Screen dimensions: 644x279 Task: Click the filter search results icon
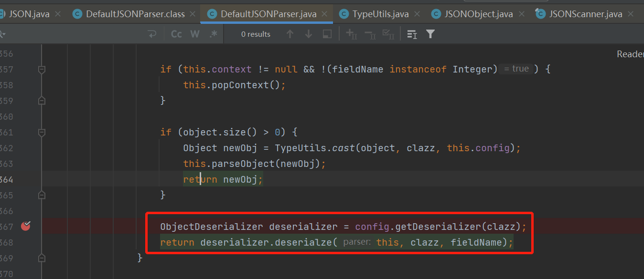(x=430, y=34)
